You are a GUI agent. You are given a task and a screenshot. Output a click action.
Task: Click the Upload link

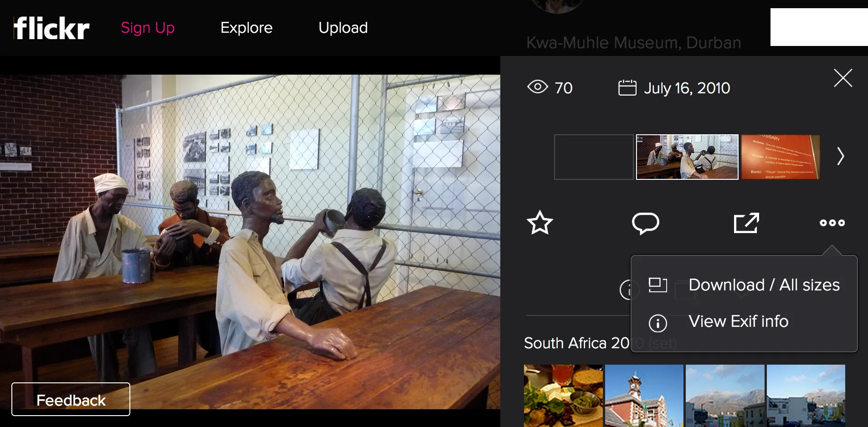pos(343,28)
